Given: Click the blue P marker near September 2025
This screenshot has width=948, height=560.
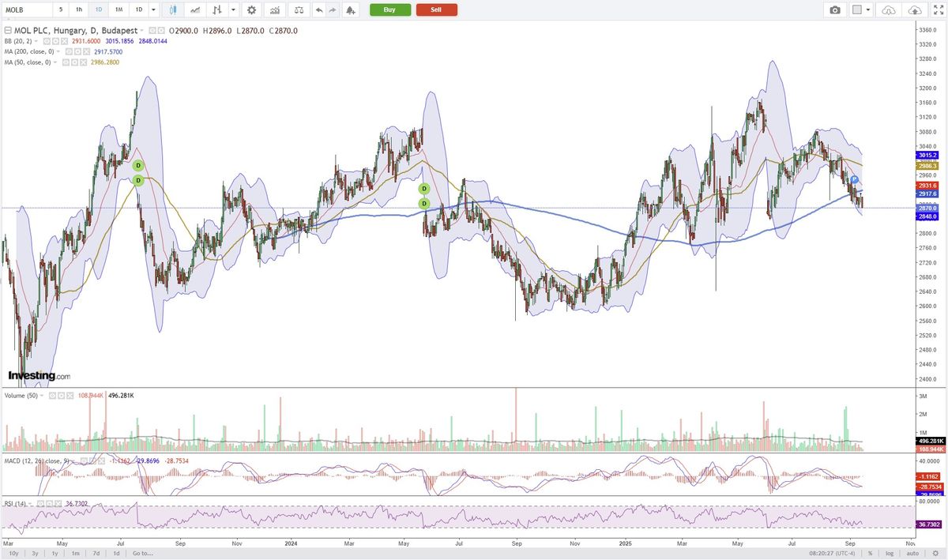Looking at the screenshot, I should [855, 180].
